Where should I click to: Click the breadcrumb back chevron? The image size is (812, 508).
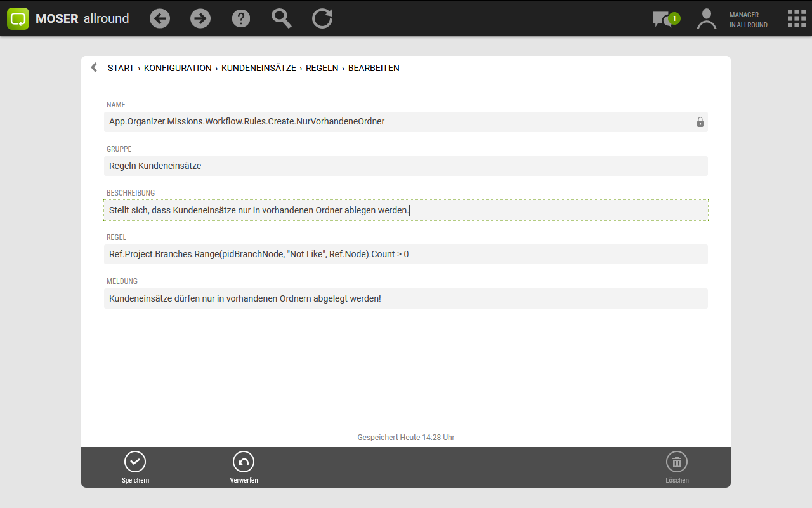pyautogui.click(x=94, y=67)
